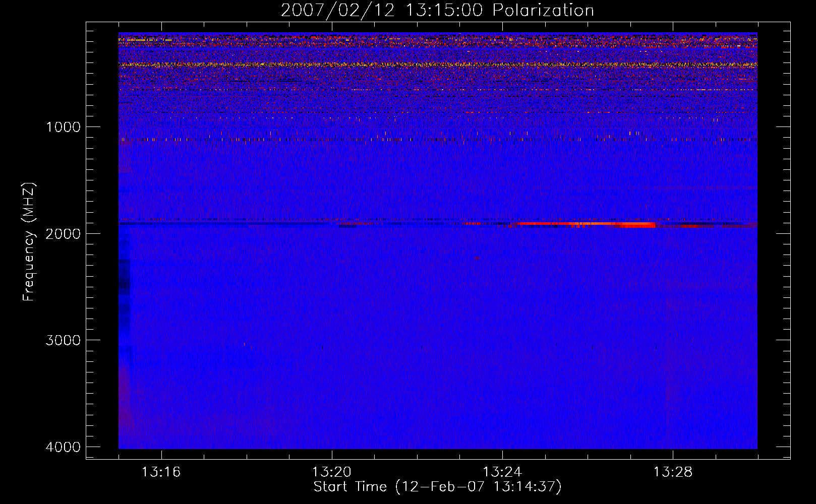Image resolution: width=816 pixels, height=504 pixels.
Task: Click the bright red burst near 2000 MHz
Action: click(585, 224)
